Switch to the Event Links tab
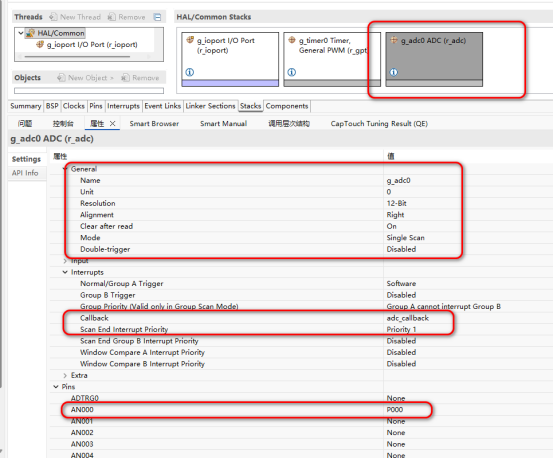 [x=163, y=106]
